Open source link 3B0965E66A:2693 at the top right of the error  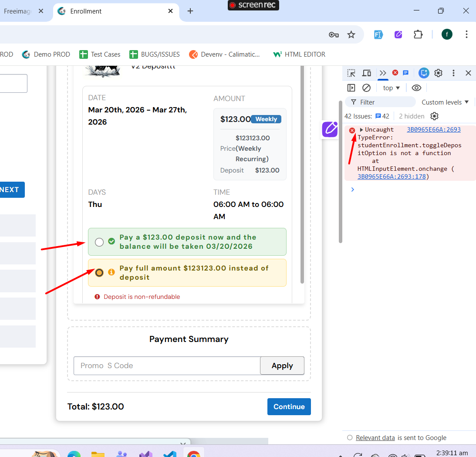(x=433, y=129)
